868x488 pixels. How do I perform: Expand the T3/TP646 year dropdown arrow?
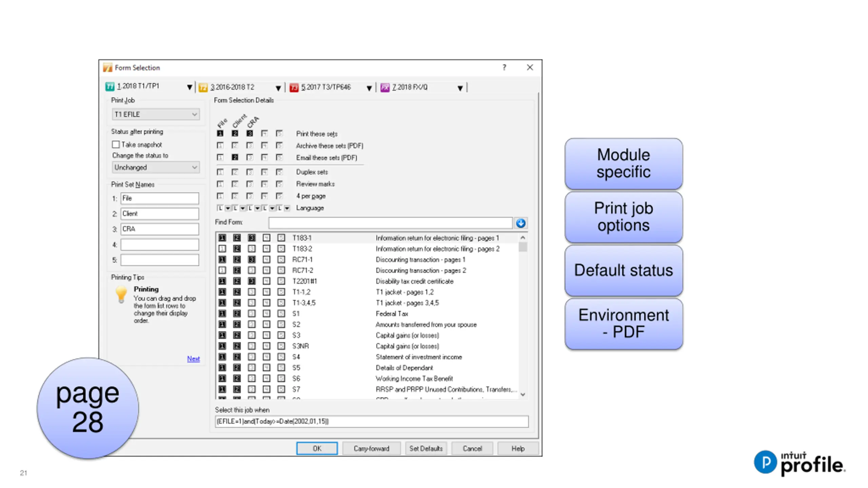pyautogui.click(x=369, y=88)
